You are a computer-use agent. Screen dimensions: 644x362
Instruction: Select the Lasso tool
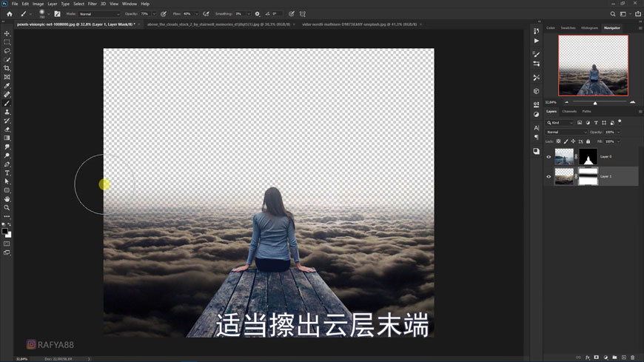pos(7,51)
